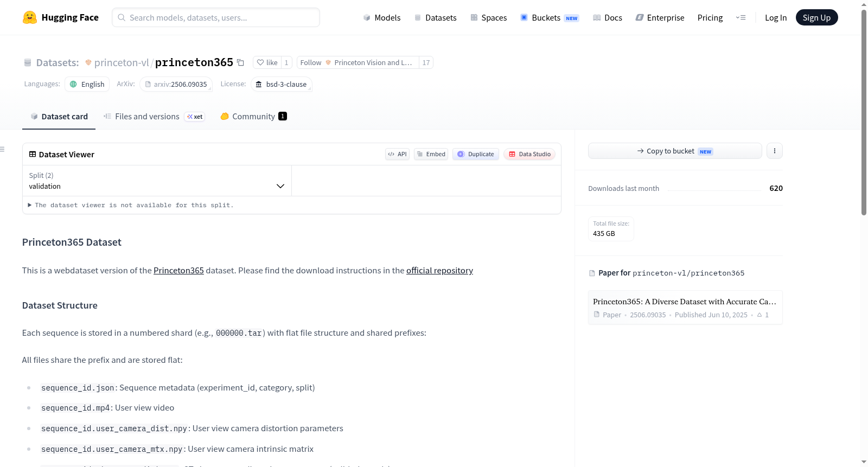Open the Dataset card tab
The width and height of the screenshot is (868, 467).
point(59,116)
